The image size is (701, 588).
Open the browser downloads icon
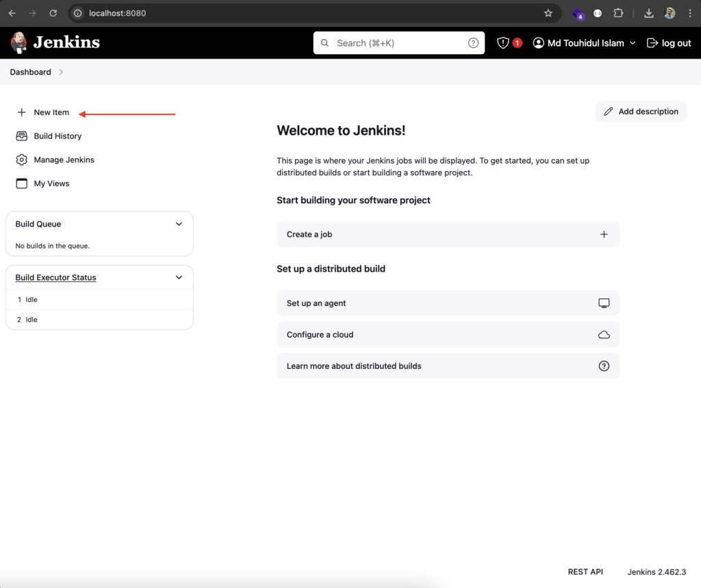click(649, 14)
